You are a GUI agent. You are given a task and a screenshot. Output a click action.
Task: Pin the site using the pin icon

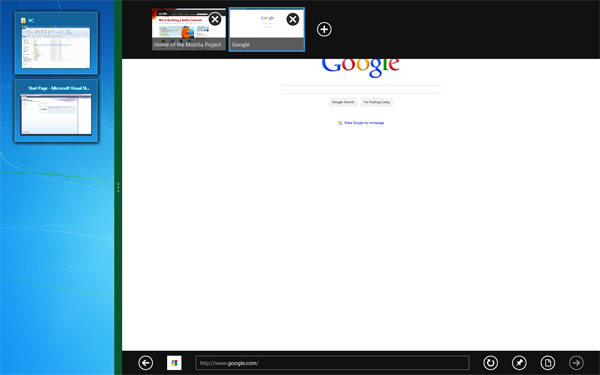coord(519,363)
